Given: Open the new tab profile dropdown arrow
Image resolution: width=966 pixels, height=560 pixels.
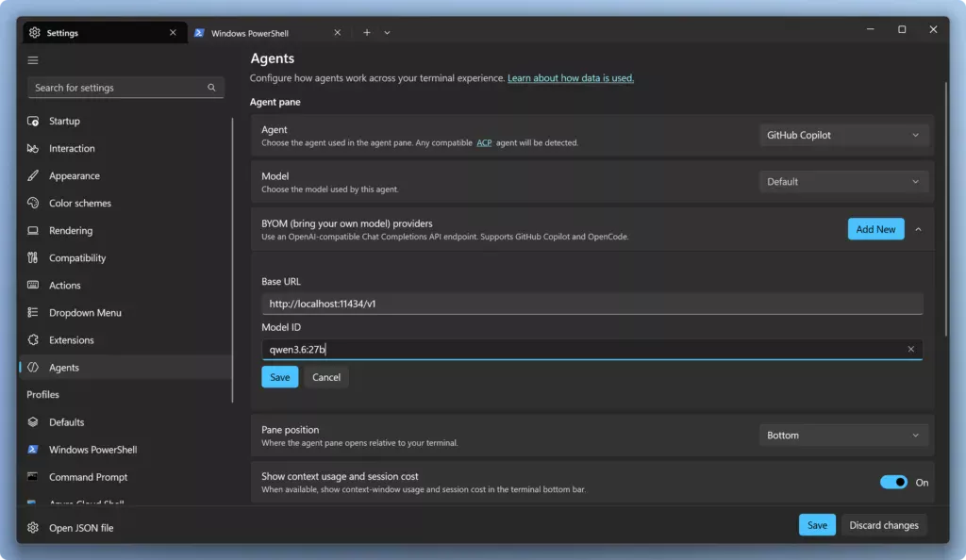Looking at the screenshot, I should [x=387, y=33].
